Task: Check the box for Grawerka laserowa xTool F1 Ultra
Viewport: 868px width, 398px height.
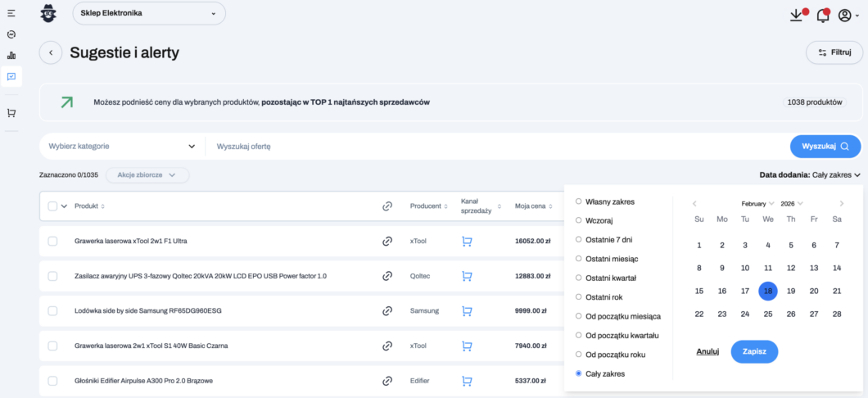Action: [52, 242]
